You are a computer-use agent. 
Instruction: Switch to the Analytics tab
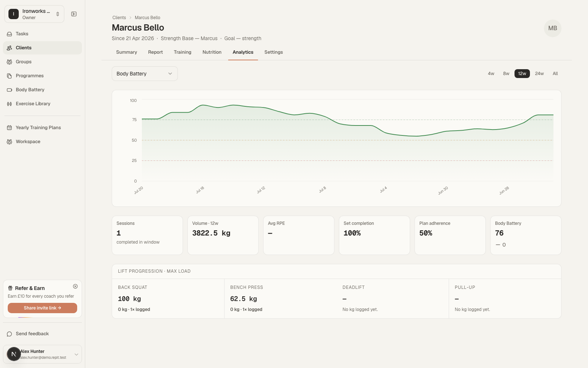pos(243,52)
